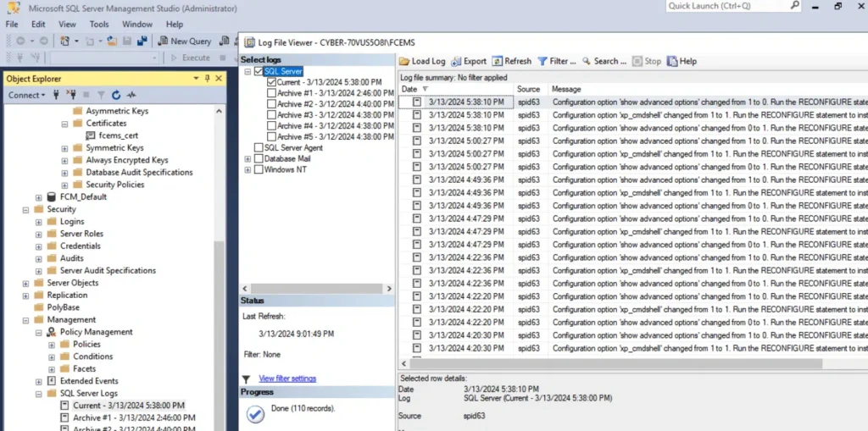Image resolution: width=868 pixels, height=431 pixels.
Task: Open the Tools menu
Action: (99, 25)
